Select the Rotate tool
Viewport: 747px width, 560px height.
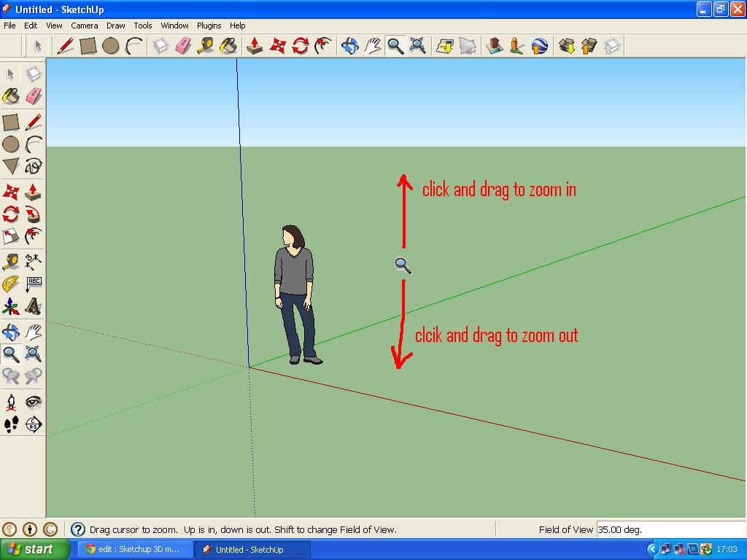[x=10, y=214]
